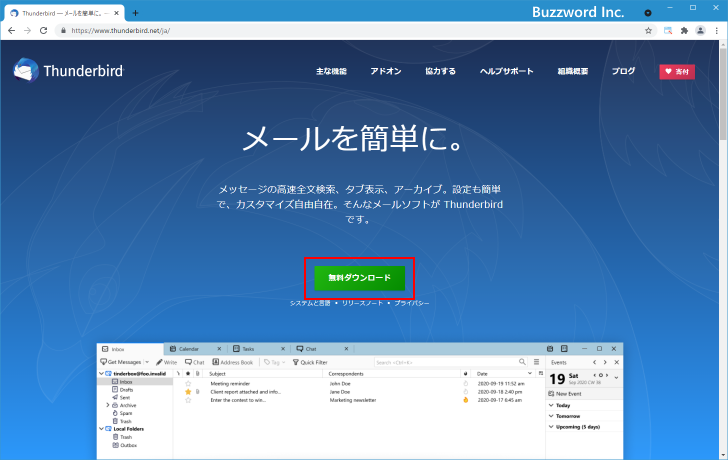
Task: Toggle star on Enter the contest message
Action: pos(188,400)
